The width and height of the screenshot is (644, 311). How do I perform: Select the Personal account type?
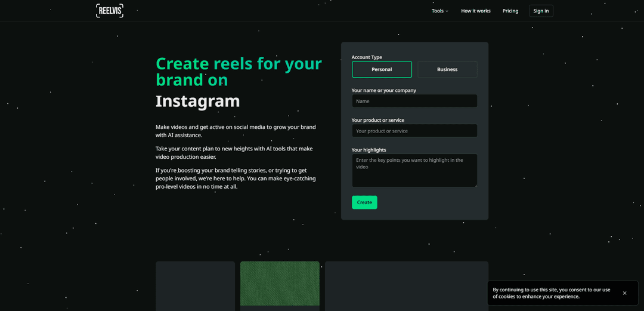click(x=382, y=69)
